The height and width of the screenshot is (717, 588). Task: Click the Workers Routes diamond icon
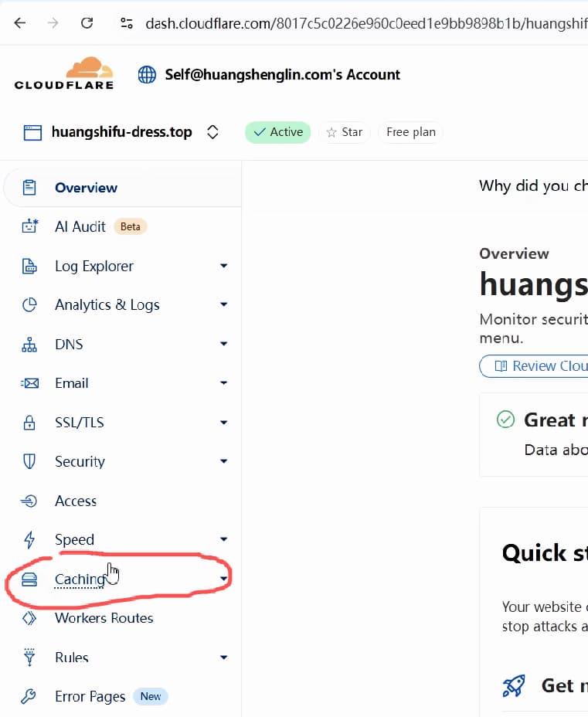[29, 618]
